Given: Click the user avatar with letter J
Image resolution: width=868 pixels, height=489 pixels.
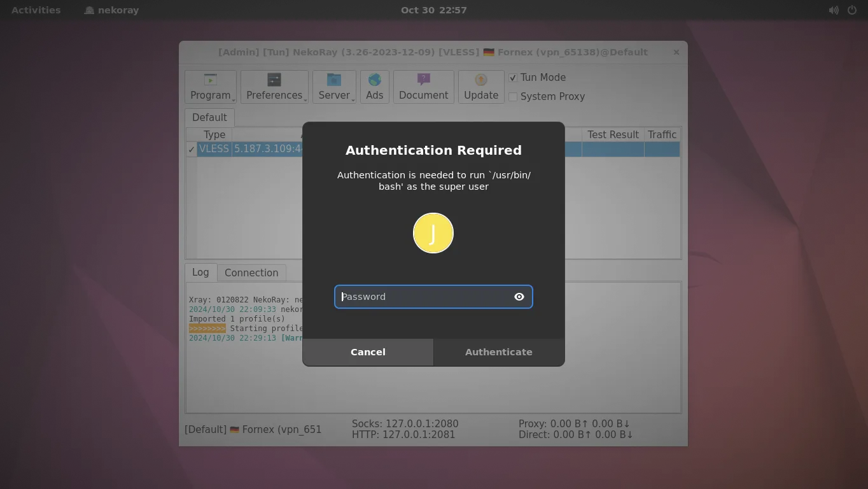Looking at the screenshot, I should (x=433, y=233).
